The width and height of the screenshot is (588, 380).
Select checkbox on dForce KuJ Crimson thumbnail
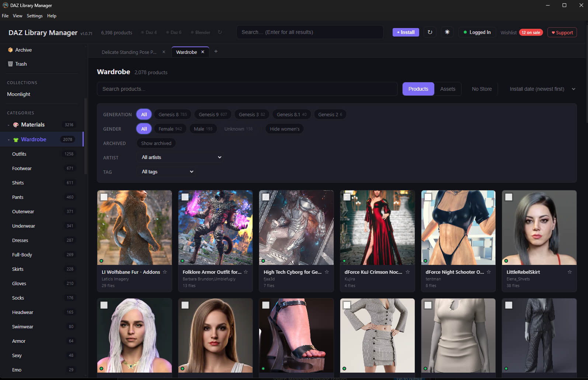point(347,197)
